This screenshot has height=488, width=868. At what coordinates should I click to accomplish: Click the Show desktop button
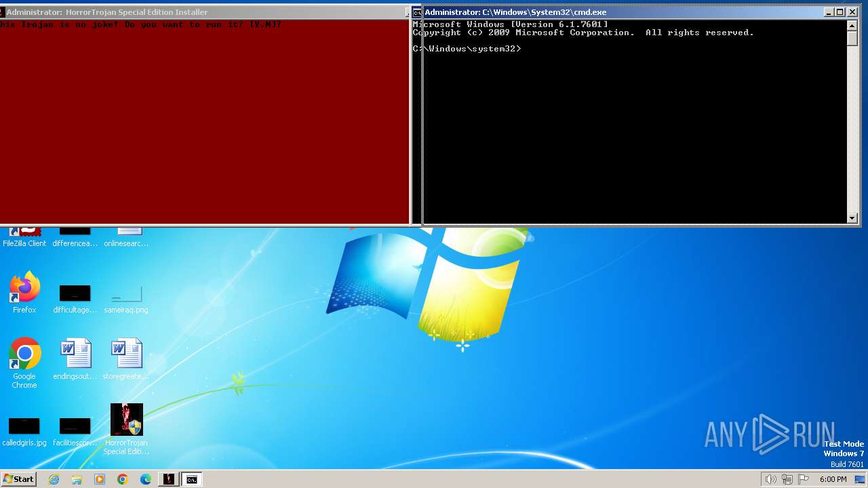pos(860,479)
